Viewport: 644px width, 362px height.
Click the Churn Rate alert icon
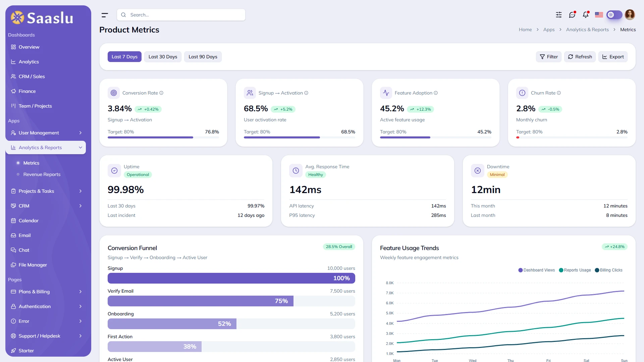point(522,93)
